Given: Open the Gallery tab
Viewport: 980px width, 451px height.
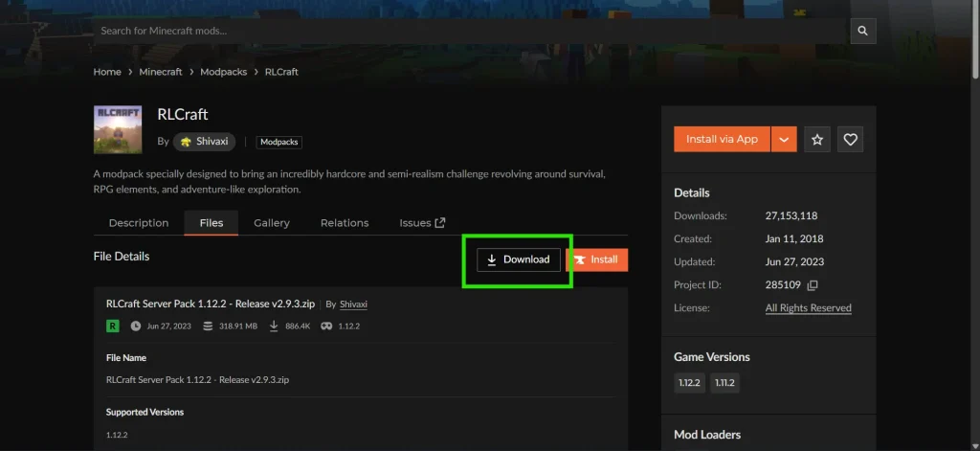Looking at the screenshot, I should [272, 223].
